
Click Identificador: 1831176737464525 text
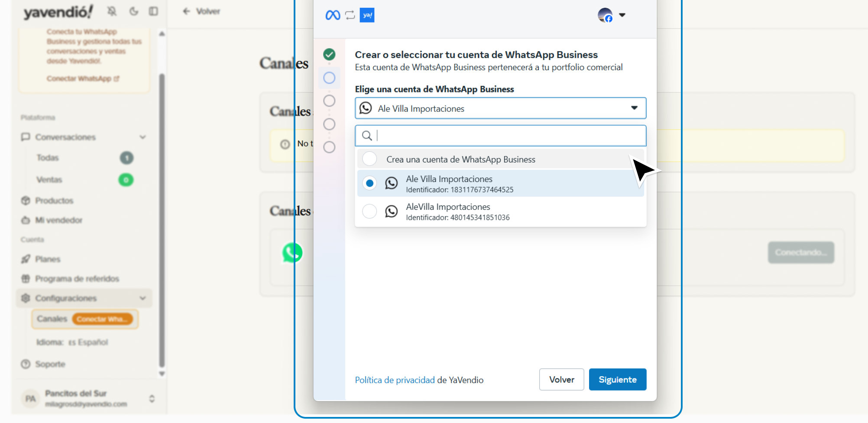(x=460, y=190)
